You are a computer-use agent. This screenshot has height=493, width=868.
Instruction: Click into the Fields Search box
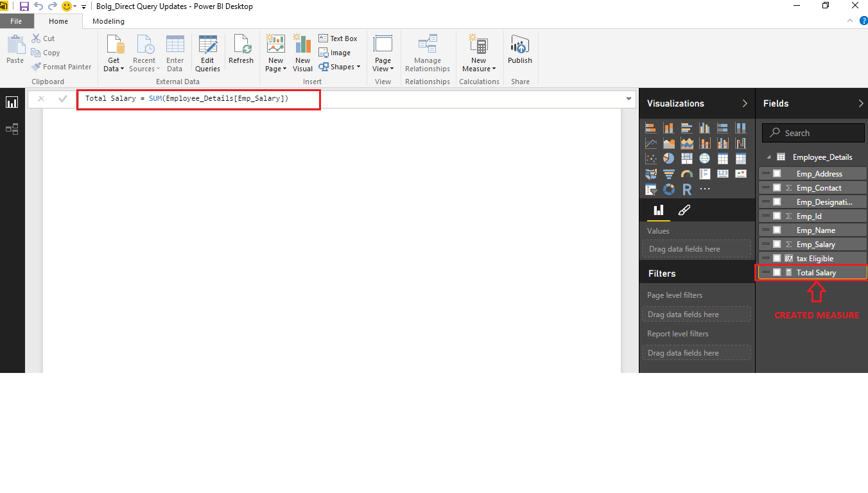813,133
